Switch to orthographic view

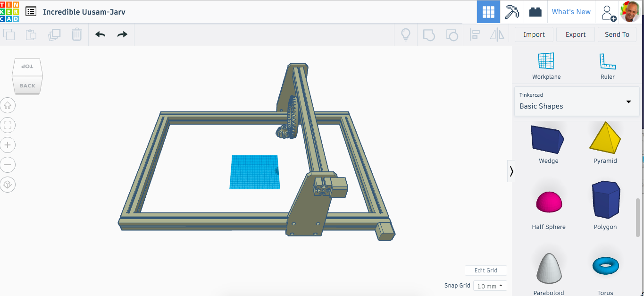coord(8,184)
